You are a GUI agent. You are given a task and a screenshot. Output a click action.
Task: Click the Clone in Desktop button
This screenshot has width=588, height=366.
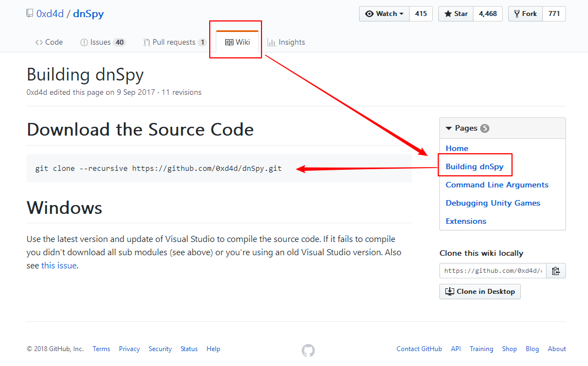[x=480, y=292]
